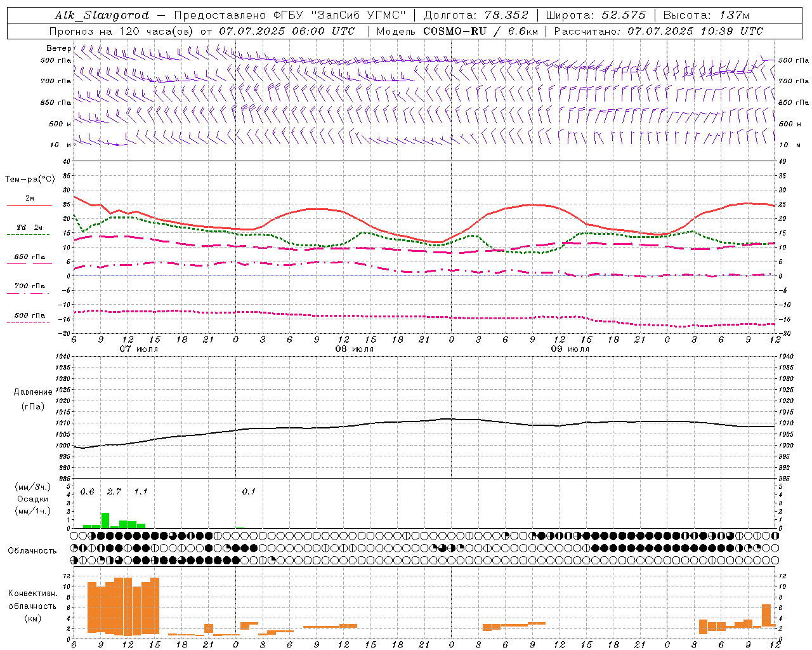Click the '(км)' unit label under облачность
Image resolution: width=812 pixels, height=650 pixels.
[32, 618]
